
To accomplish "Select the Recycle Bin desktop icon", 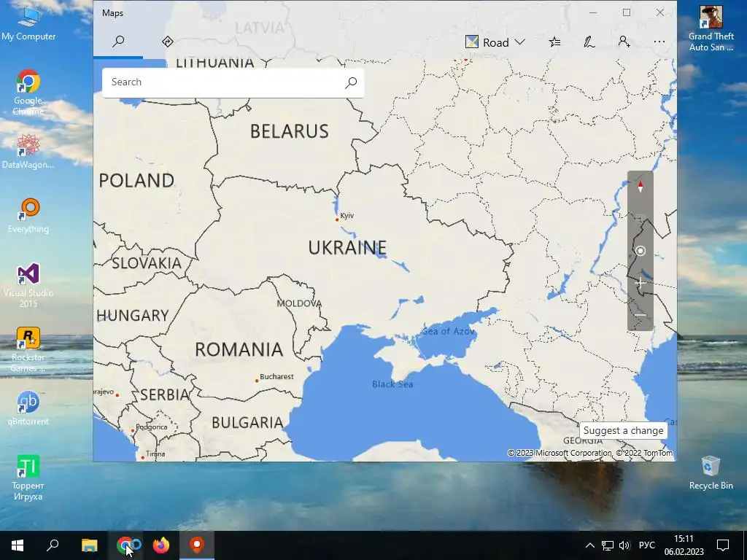I will click(x=711, y=472).
